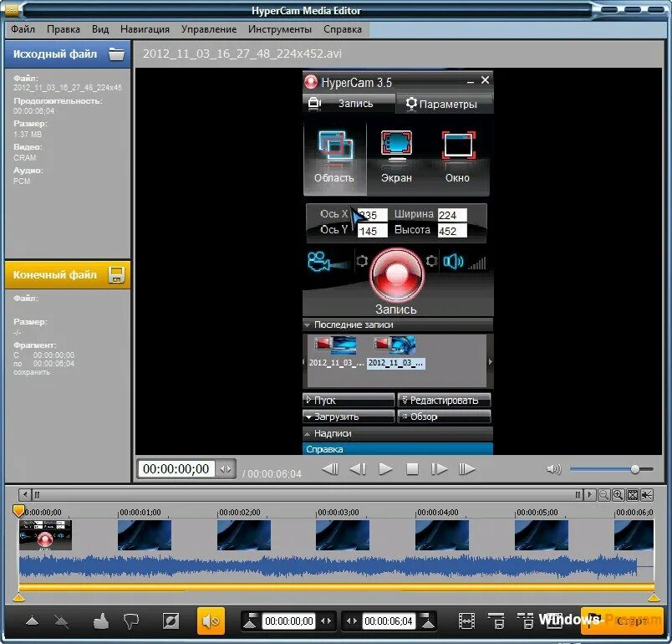Click the timeline scroll-left arrow
Screen dimensions: 672x644
25,495
